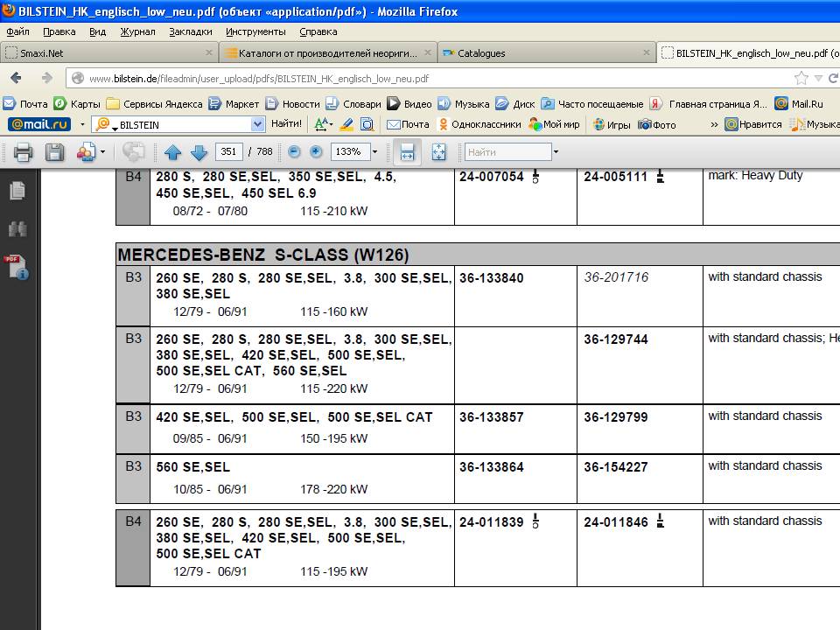
Task: Open the Одноклассники toolbar link
Action: click(479, 124)
